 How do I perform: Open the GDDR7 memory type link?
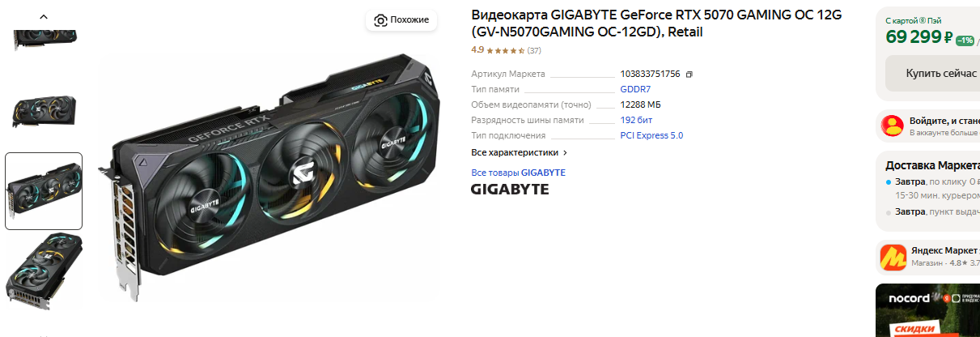click(x=635, y=89)
